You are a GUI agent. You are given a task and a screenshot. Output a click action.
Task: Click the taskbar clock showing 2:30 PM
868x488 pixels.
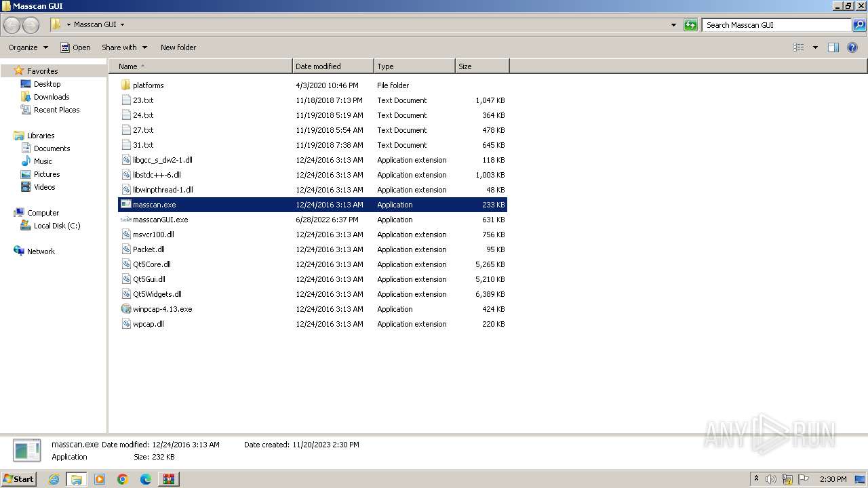click(833, 479)
